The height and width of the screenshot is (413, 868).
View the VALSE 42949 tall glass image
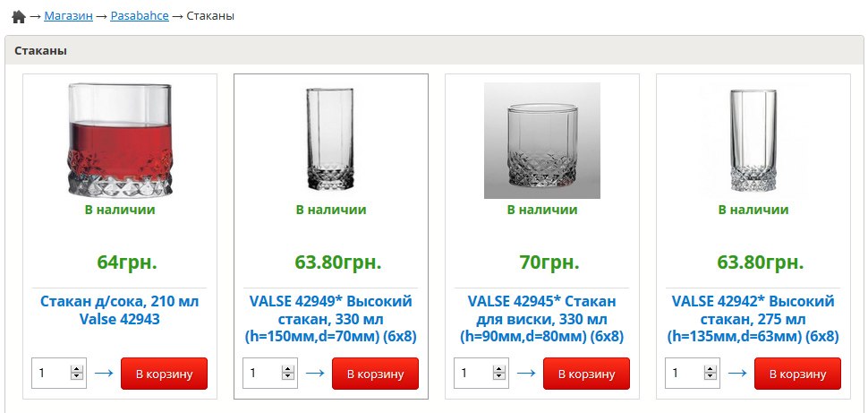click(330, 140)
